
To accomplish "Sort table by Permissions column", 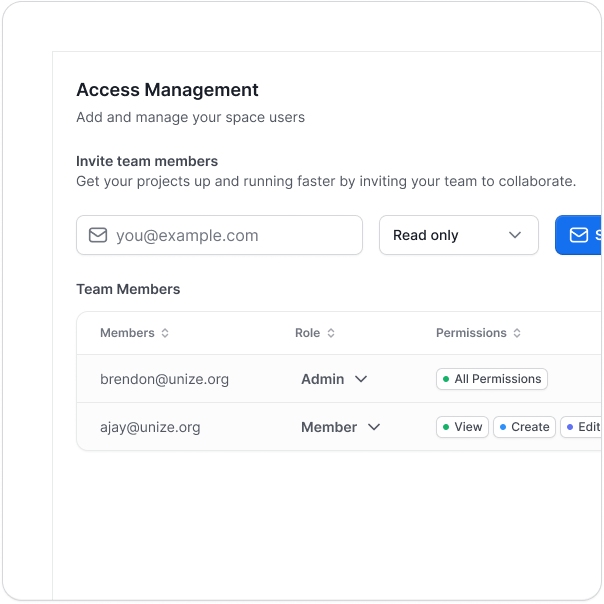I will 478,333.
